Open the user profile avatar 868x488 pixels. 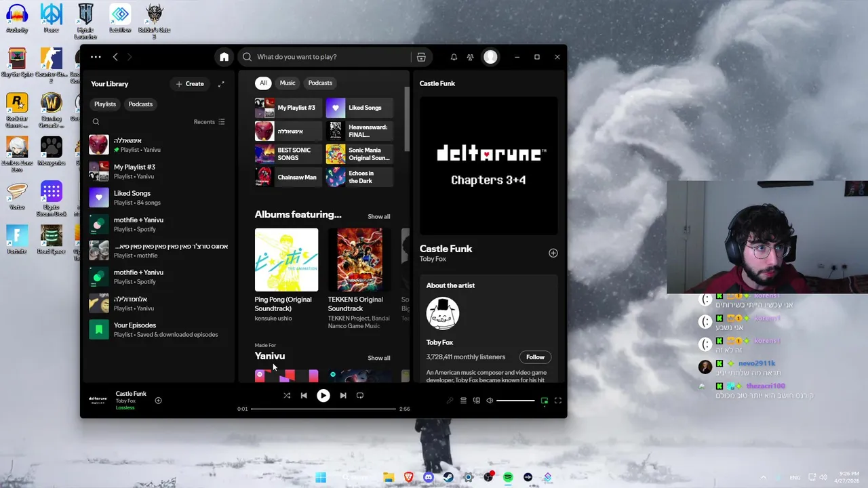tap(490, 57)
